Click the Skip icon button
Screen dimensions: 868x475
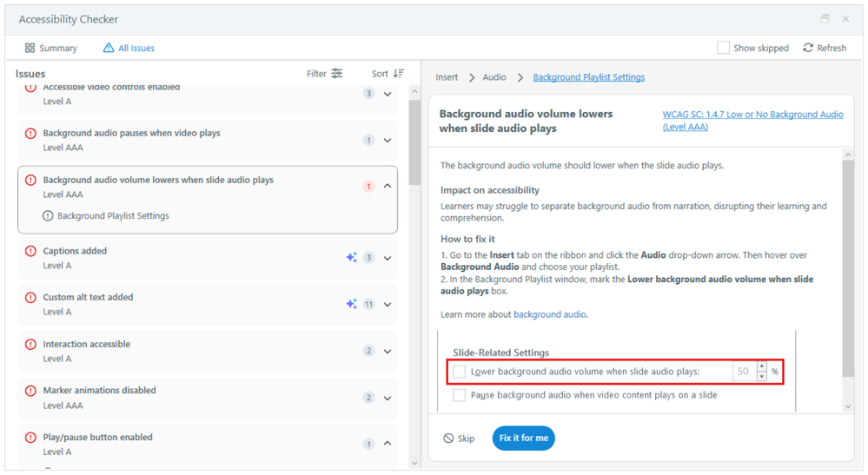[448, 439]
